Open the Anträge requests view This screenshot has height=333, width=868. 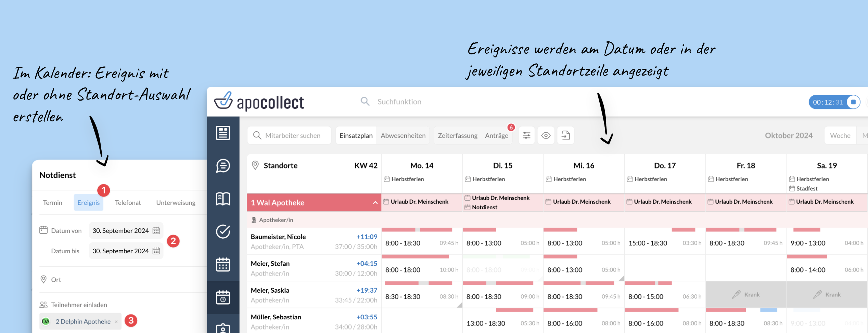tap(496, 135)
